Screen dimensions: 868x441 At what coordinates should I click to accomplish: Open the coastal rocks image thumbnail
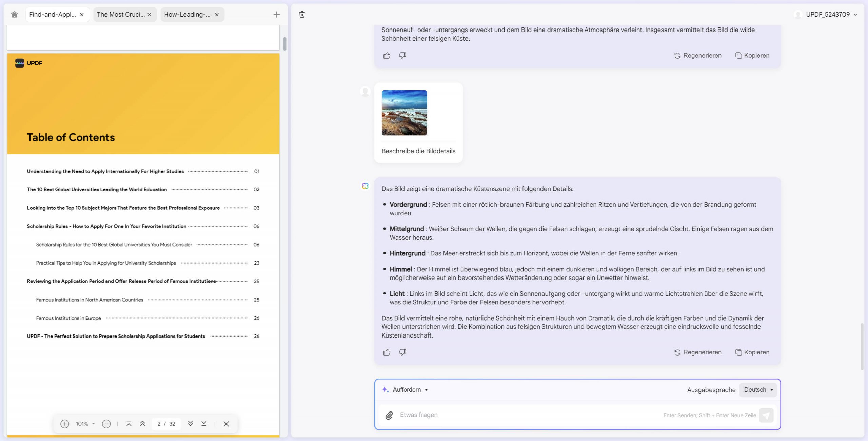point(404,113)
